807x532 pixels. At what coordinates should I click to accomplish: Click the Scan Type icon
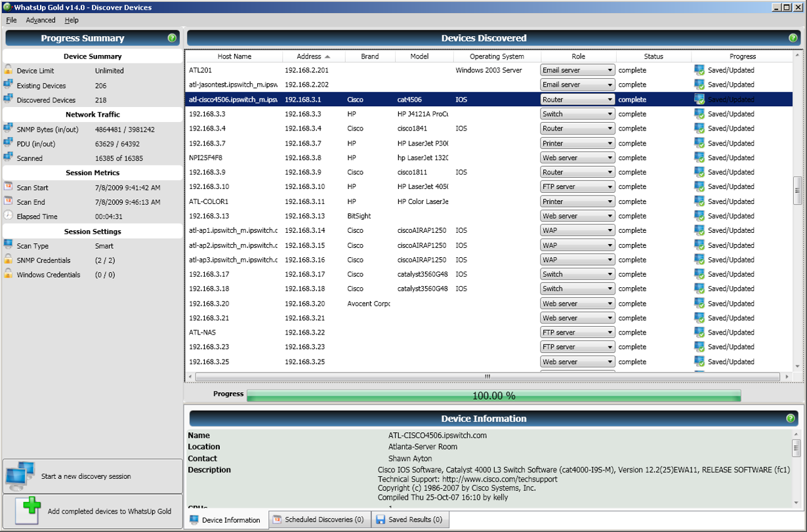(x=8, y=245)
